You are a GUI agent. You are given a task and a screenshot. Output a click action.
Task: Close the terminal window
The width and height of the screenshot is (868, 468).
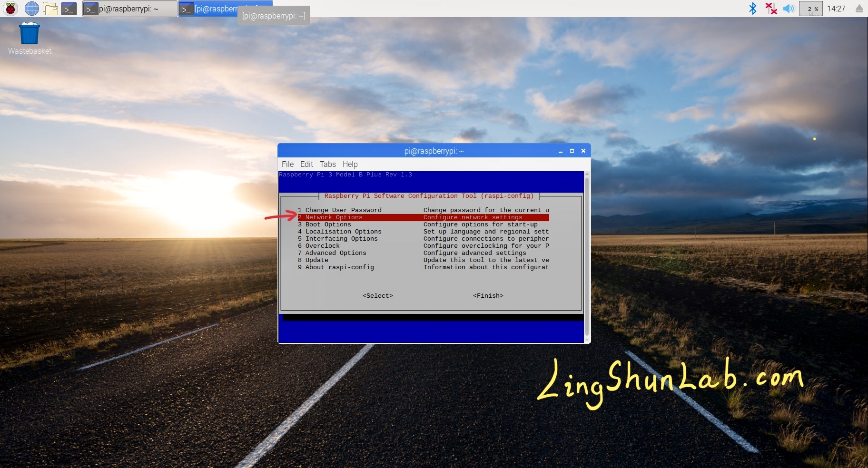(583, 151)
